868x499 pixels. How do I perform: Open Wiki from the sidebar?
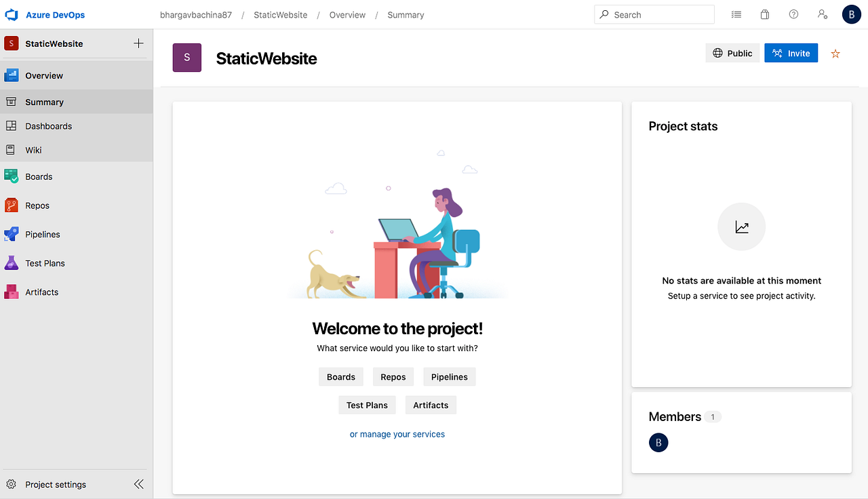76,150
